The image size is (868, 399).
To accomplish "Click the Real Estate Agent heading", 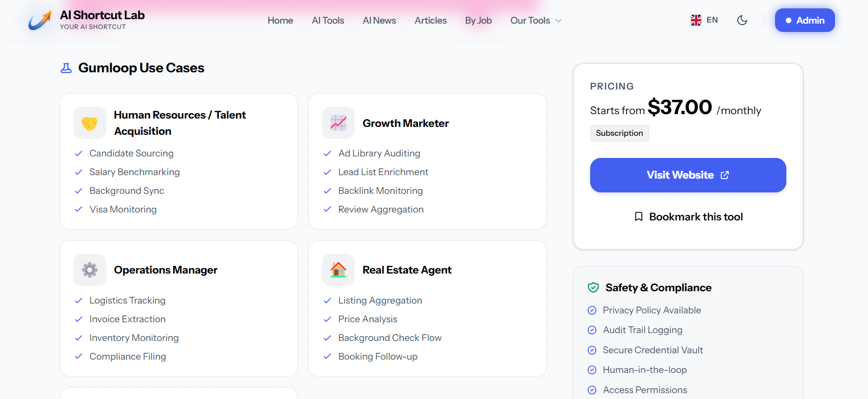I will 407,270.
